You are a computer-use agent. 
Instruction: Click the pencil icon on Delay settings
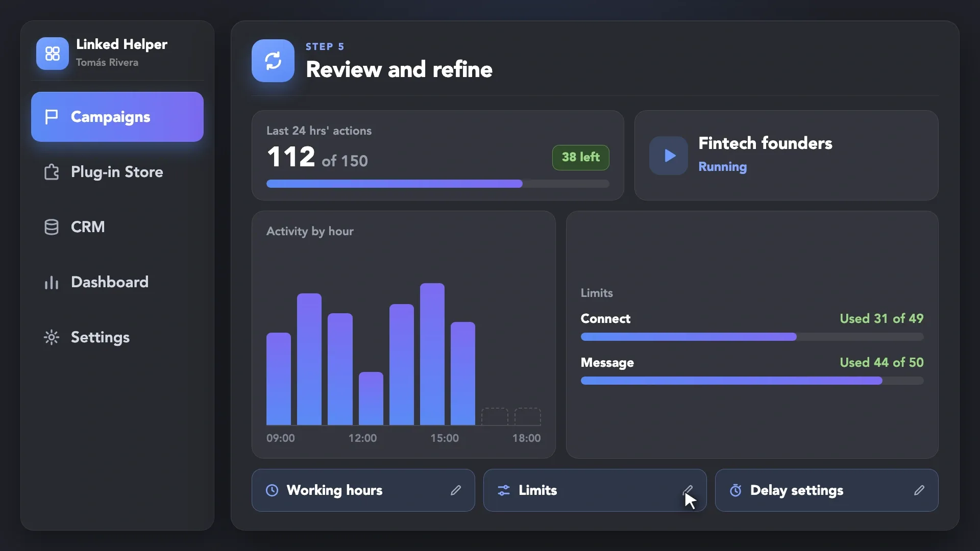click(x=919, y=490)
